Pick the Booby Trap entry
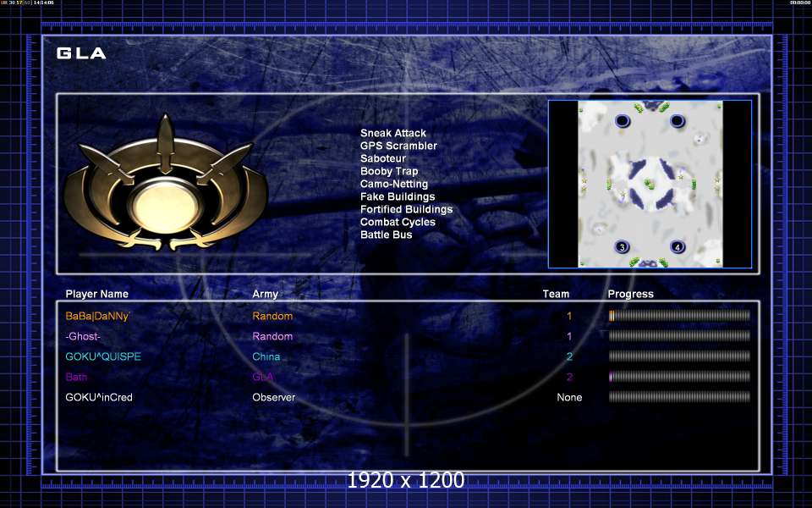 [389, 172]
